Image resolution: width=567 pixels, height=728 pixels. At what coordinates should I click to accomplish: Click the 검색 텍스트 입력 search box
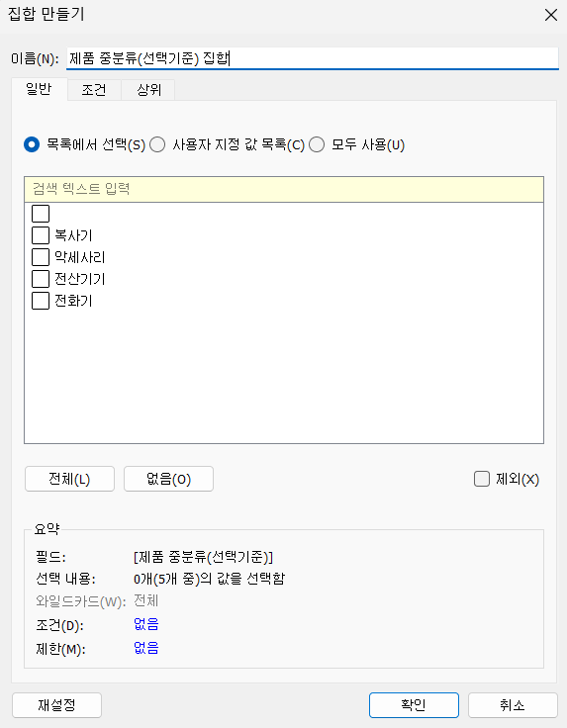click(284, 189)
